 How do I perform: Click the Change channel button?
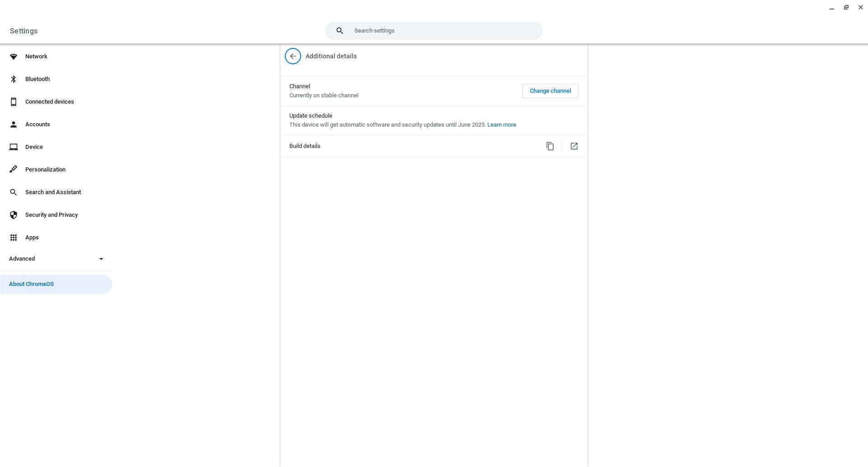550,91
